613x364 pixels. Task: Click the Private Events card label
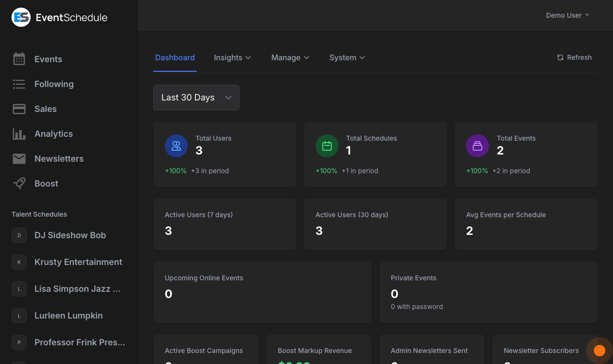[x=414, y=278]
